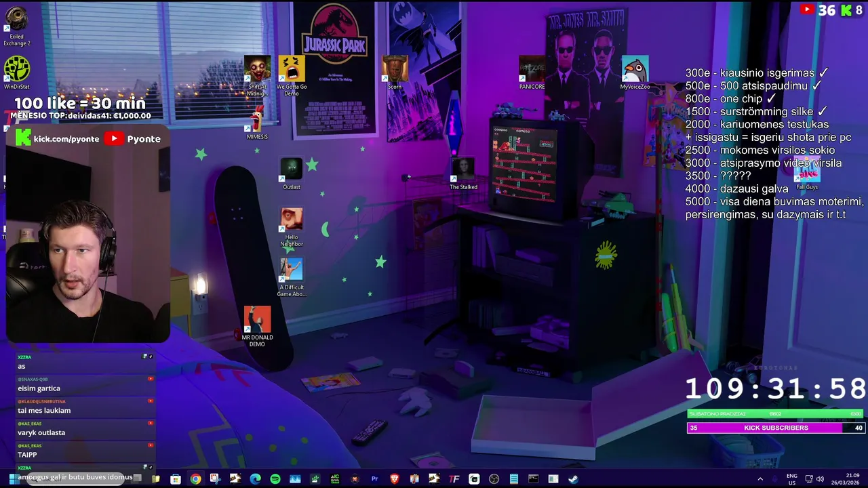
Task: Open the Exiled Exchange 2 desktop shortcut
Action: [16, 26]
